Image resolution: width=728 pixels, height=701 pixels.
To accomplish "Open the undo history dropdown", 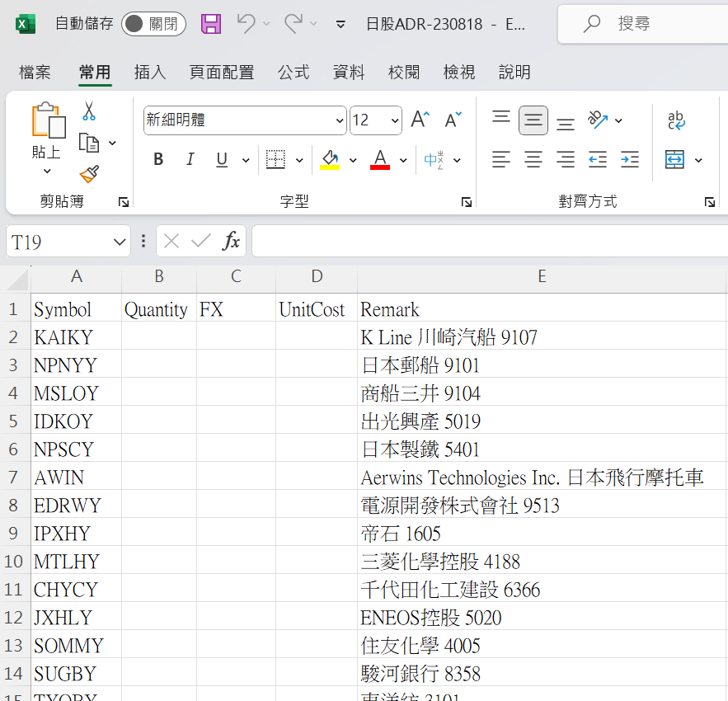I will coord(266,23).
